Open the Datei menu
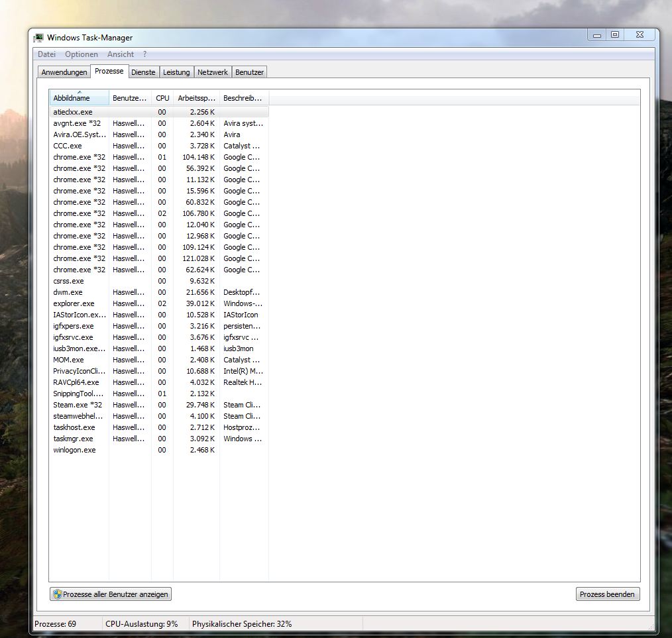Screen dimensions: 672x638 click(46, 54)
